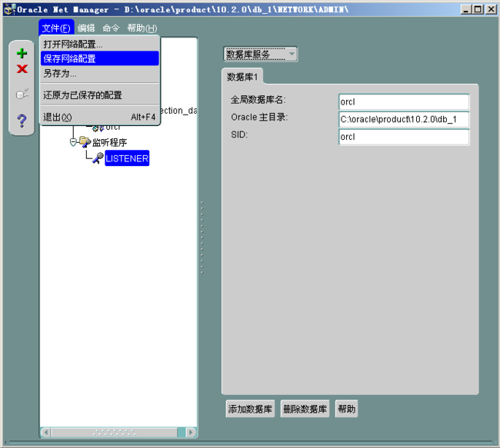Open the 命令 menu
The height and width of the screenshot is (448, 500).
point(111,28)
